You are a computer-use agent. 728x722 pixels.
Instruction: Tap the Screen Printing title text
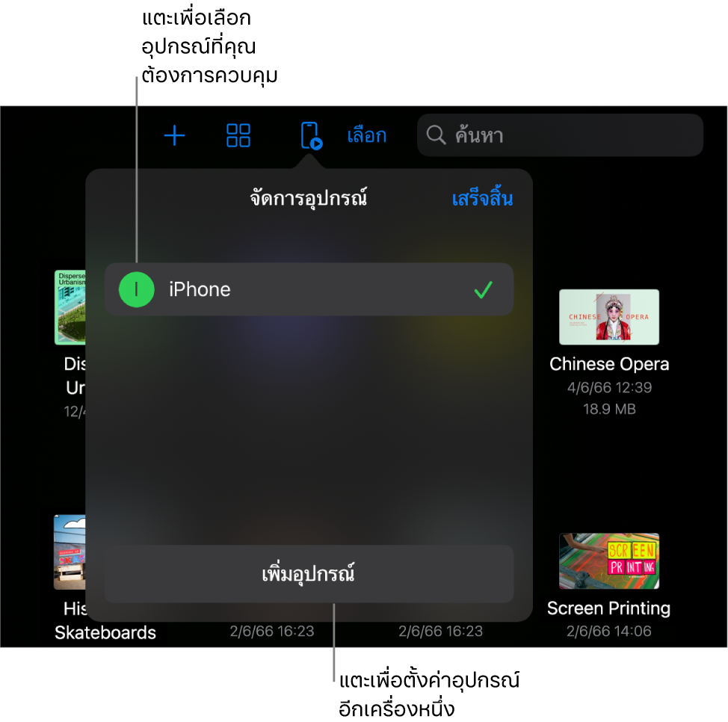click(x=608, y=608)
